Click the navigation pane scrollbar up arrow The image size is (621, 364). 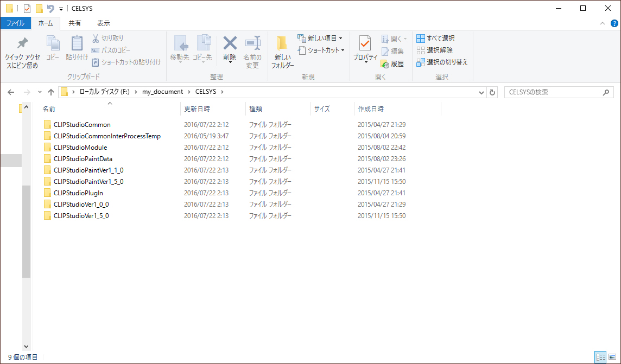pyautogui.click(x=26, y=107)
